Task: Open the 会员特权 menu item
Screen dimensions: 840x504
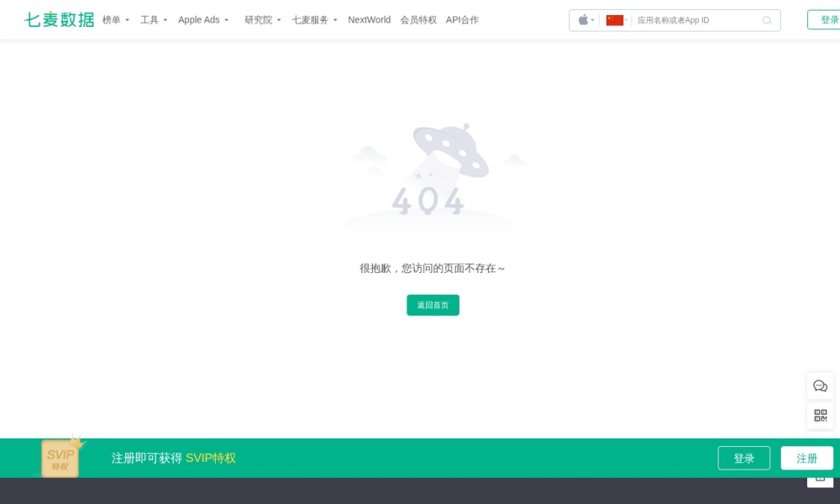Action: [x=418, y=20]
